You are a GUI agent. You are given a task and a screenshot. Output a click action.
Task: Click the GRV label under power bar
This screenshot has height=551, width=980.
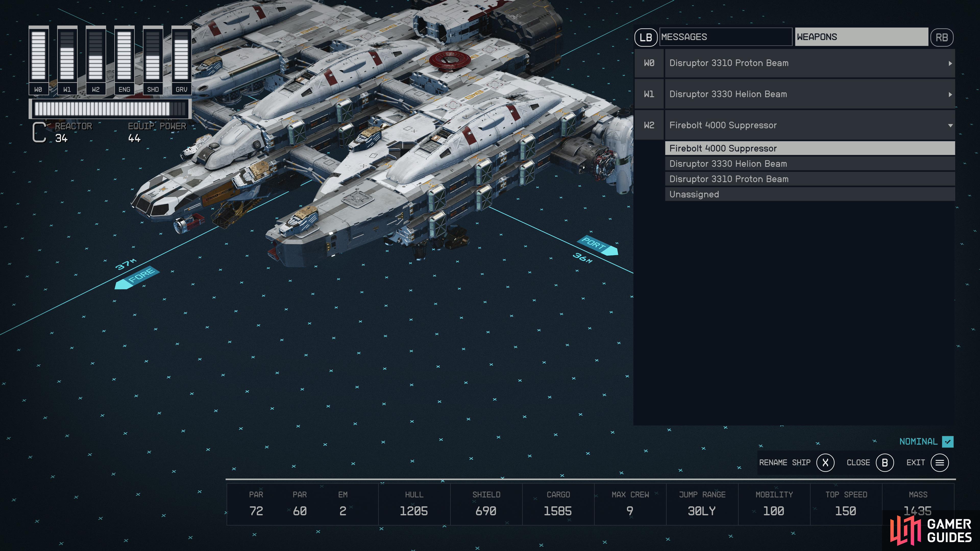click(x=181, y=89)
